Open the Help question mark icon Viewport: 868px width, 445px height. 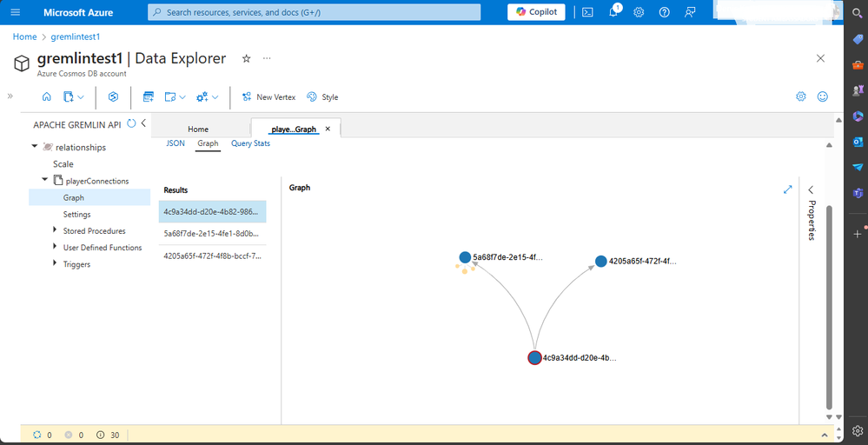[665, 12]
